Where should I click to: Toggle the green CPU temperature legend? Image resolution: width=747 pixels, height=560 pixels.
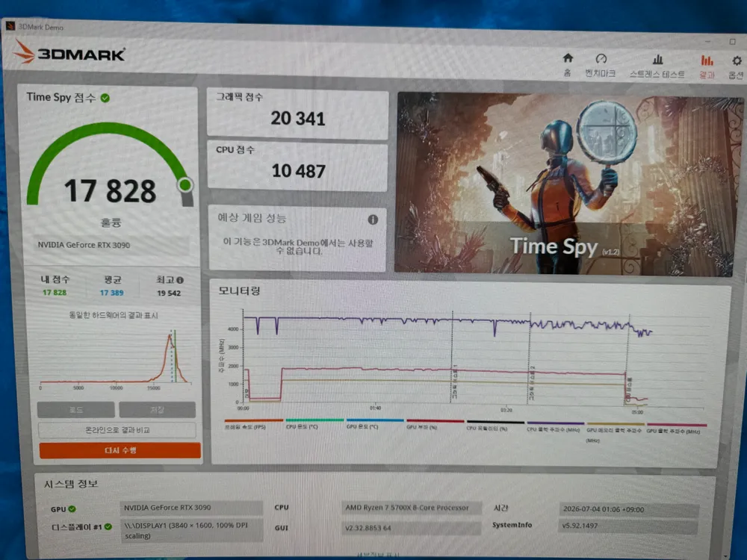[x=314, y=424]
